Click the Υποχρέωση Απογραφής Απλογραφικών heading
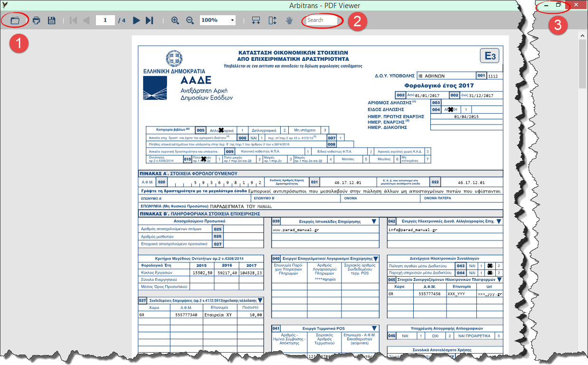 [x=446, y=328]
